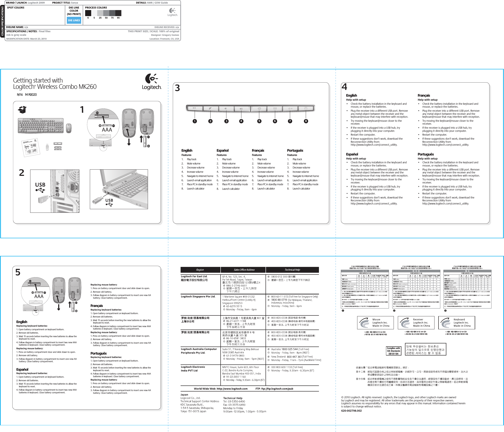This screenshot has width=504, height=432.
Task: Open the connect_utility URL under Español Help with setup
Action: [x=374, y=204]
